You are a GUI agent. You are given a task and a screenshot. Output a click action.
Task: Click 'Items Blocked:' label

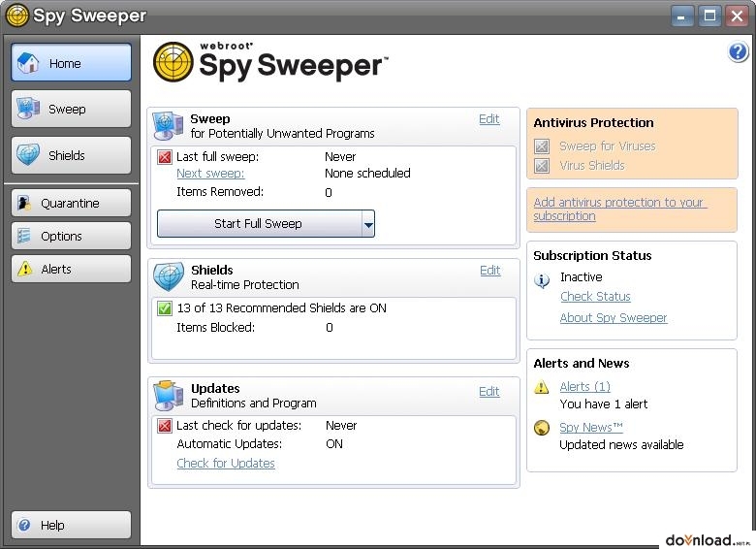tap(215, 328)
